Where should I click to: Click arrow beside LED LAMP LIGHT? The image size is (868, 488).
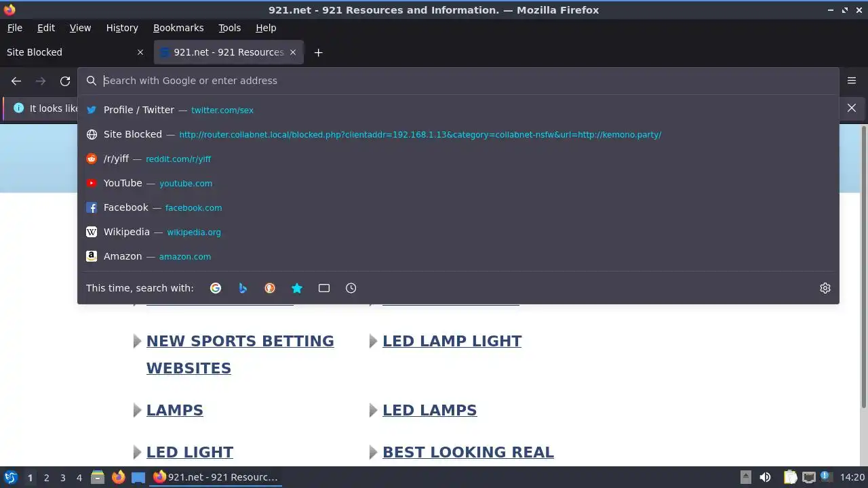coord(374,342)
